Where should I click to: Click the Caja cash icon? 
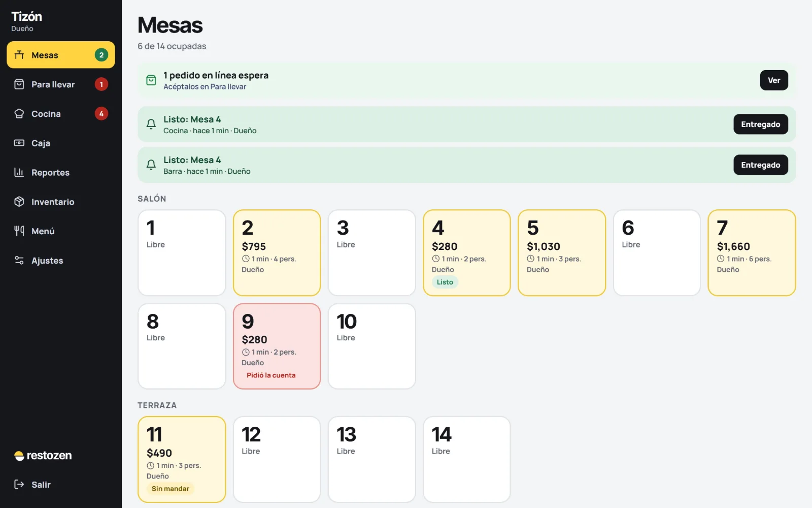[19, 143]
